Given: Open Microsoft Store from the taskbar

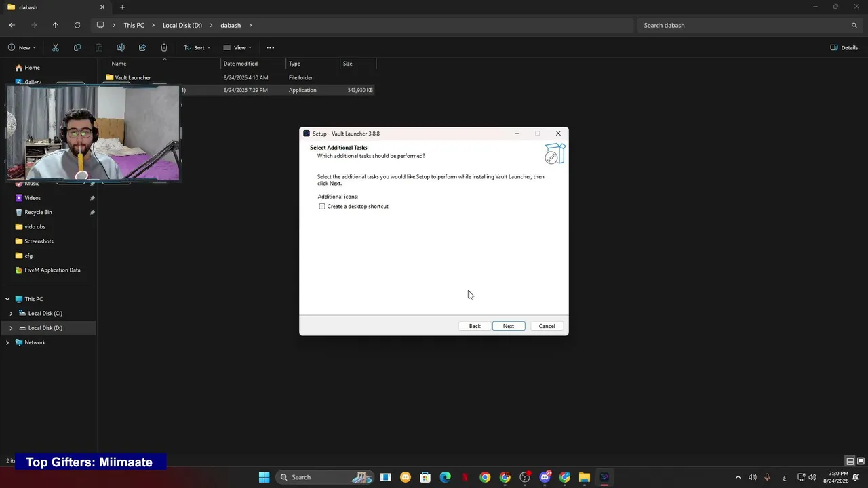Looking at the screenshot, I should (425, 477).
